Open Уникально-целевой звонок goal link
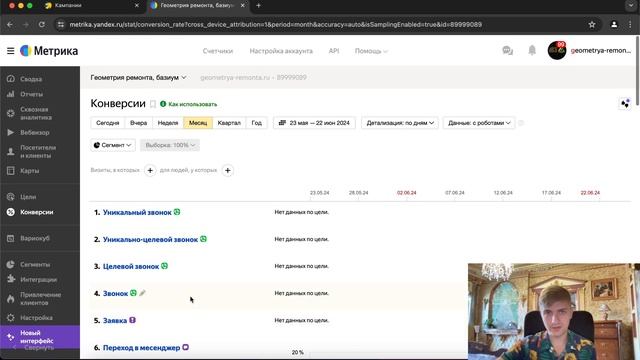 [x=150, y=239]
